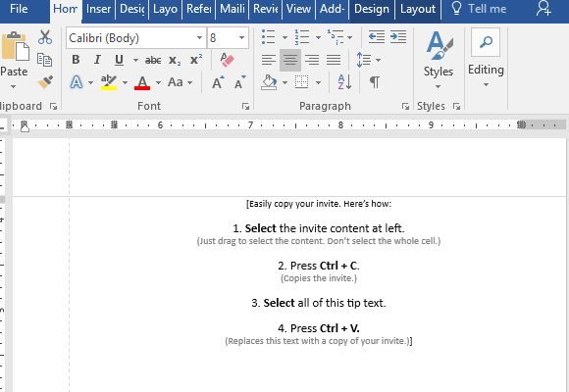Increase font size with Grow Font
The image size is (569, 392).
point(218,82)
